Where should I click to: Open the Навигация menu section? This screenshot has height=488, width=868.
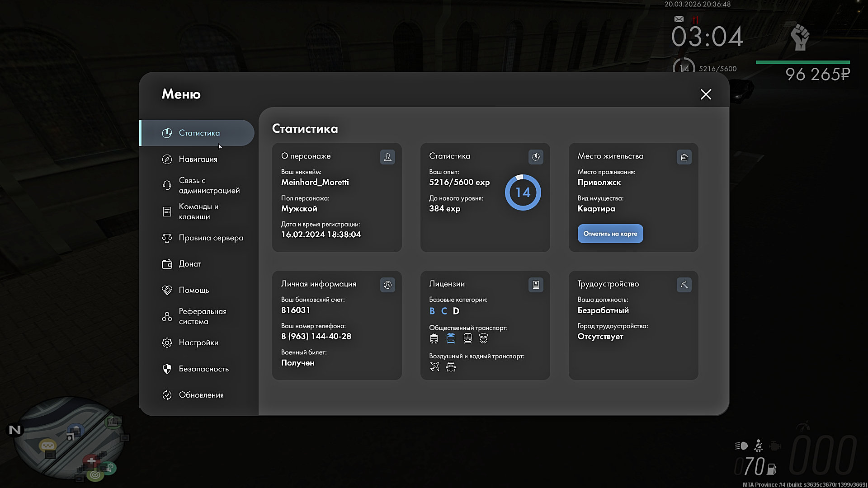[x=198, y=159]
